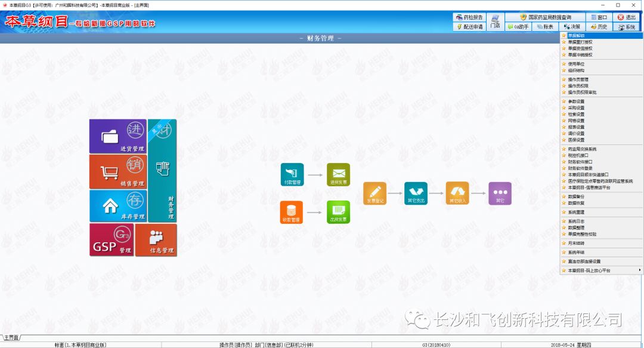Choose 使用单位 from system menu
Screen dimensions: 644x348
[x=601, y=64]
